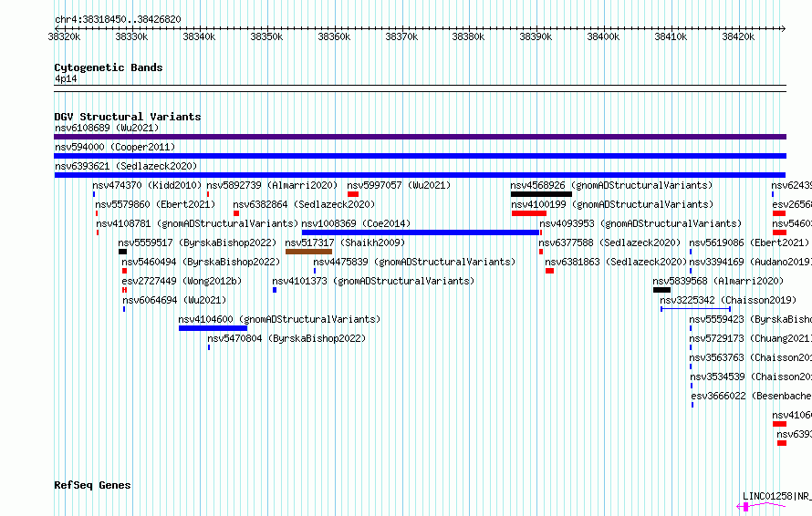
Task: Open the nsv5579860 (Ebert2021) label
Action: (155, 204)
